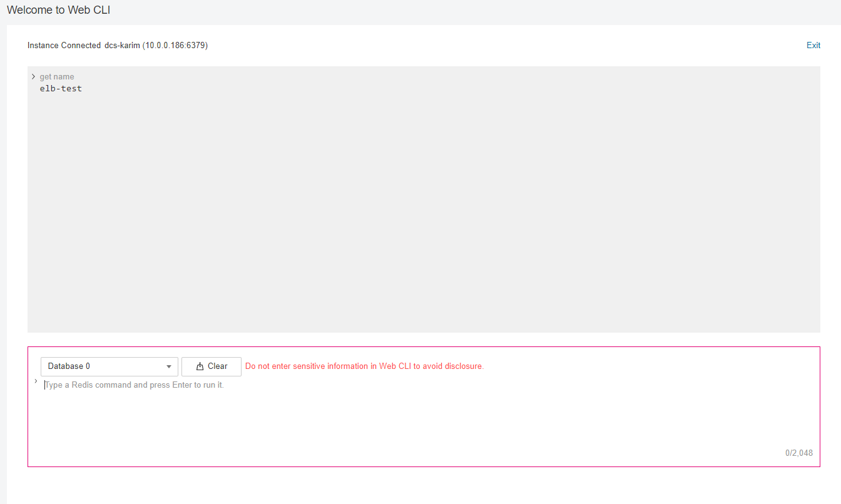Click the prompt chevron beside command input

[36, 381]
